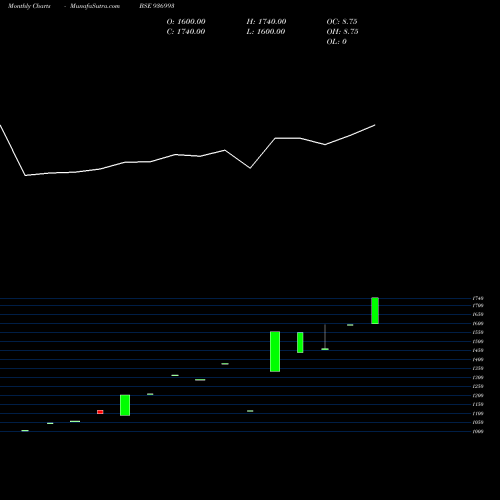Click the 1150 price axis label
The width and height of the screenshot is (500, 500).
pos(478,404)
